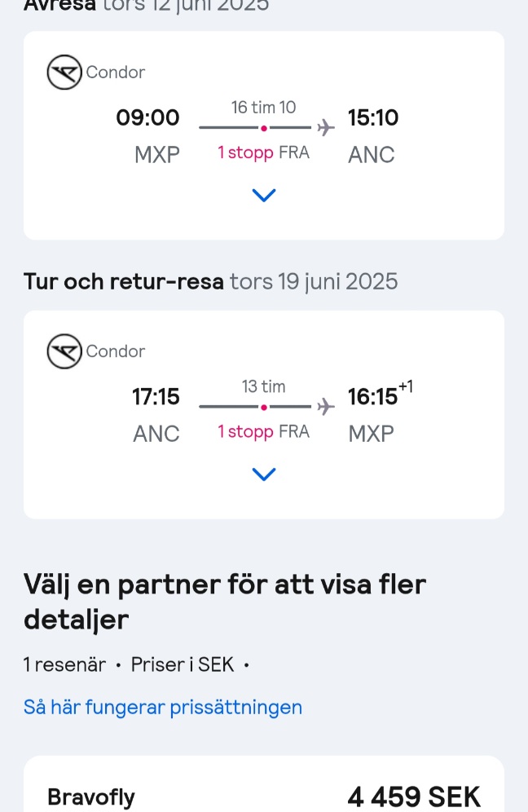
Task: Click the airplane icon on the MXP–ANC route
Action: [x=326, y=127]
